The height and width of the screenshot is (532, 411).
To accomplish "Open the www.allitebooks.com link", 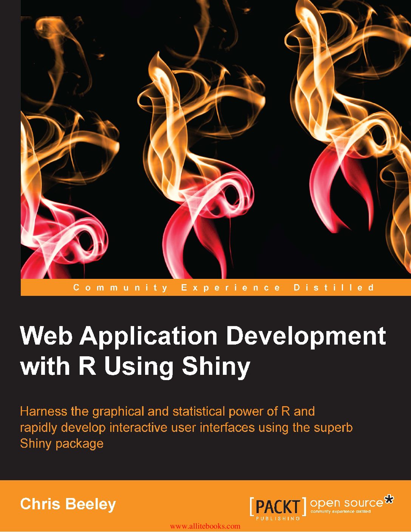I will pos(205,526).
